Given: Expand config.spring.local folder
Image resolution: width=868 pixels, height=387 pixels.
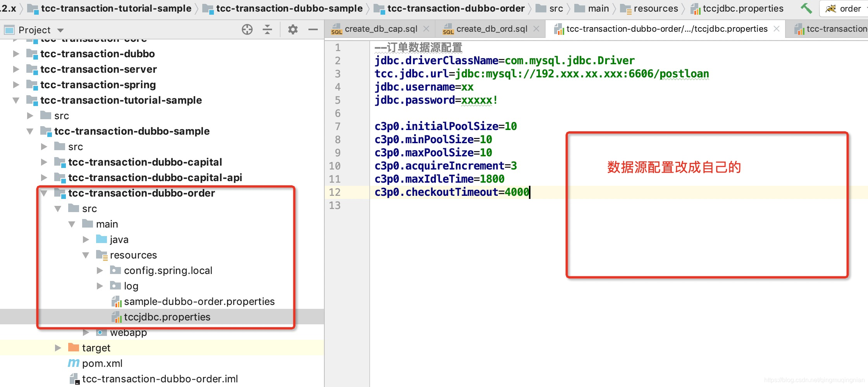Looking at the screenshot, I should coord(100,271).
